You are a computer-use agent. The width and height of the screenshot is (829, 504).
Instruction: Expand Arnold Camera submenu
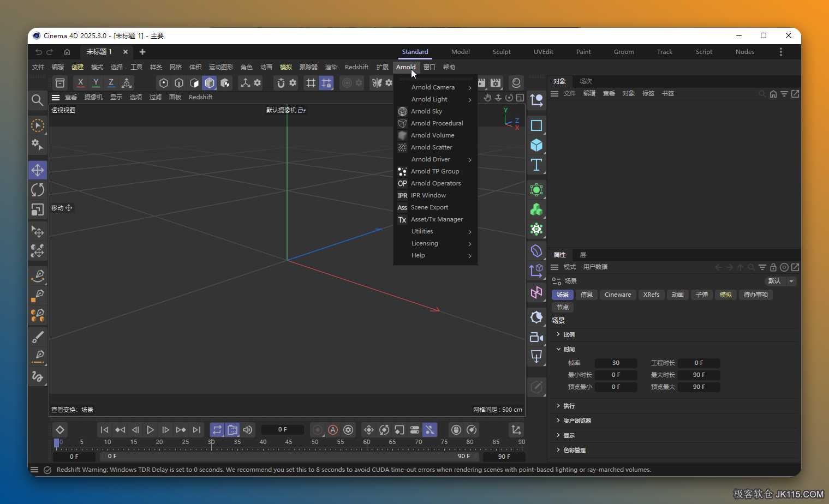tap(436, 87)
